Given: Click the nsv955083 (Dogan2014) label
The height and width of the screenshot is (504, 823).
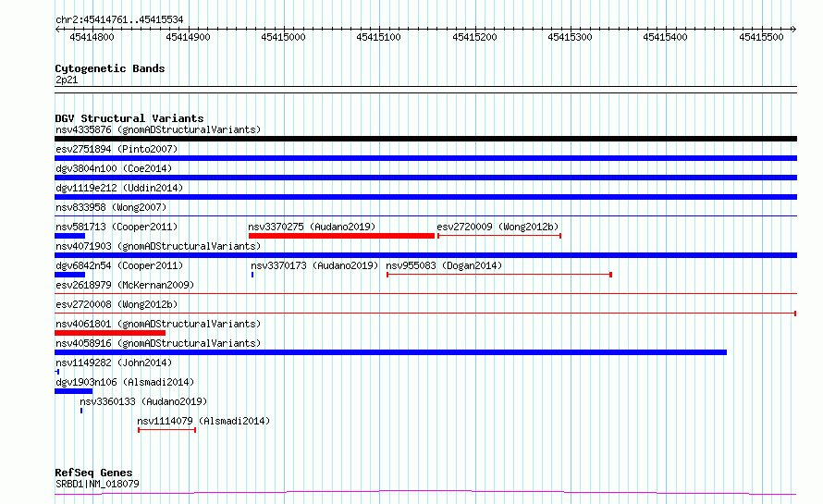Looking at the screenshot, I should coord(444,265).
